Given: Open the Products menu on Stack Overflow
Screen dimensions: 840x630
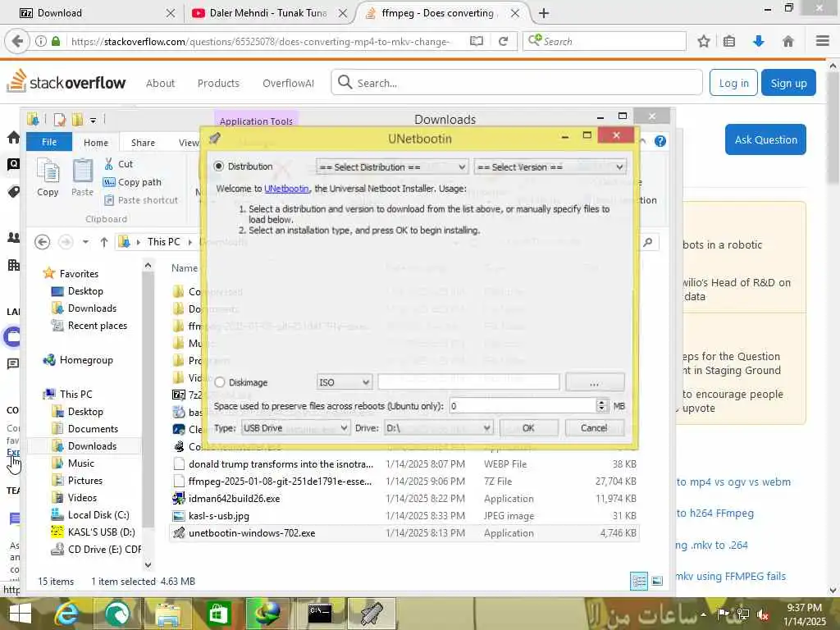Looking at the screenshot, I should point(218,83).
